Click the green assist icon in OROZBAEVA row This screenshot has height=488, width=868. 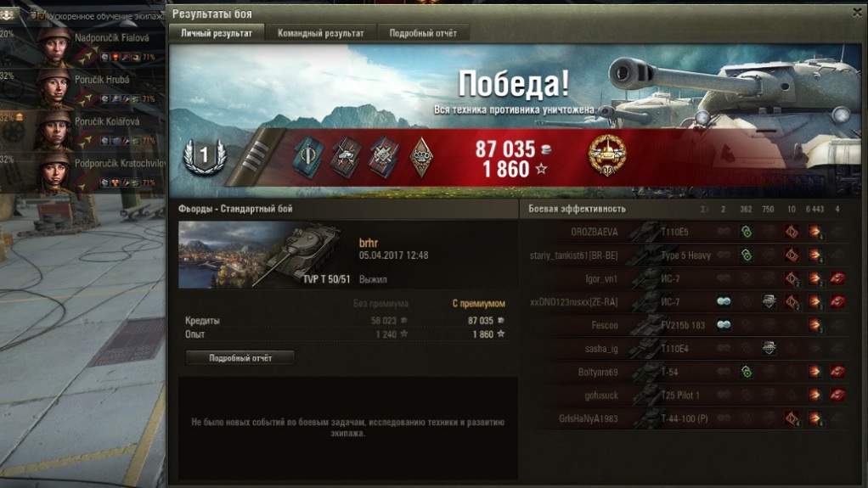(x=747, y=232)
